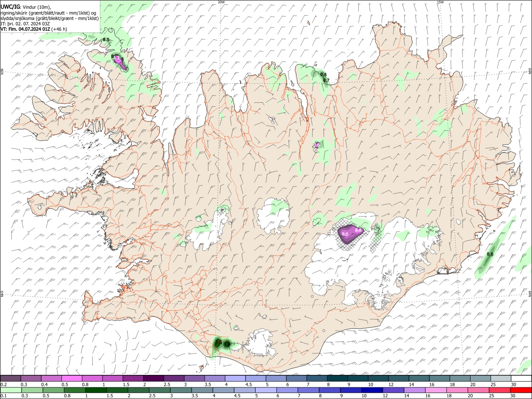
Task: Select the upper legend pink swatch labeled 0.5
Action: click(x=71, y=378)
